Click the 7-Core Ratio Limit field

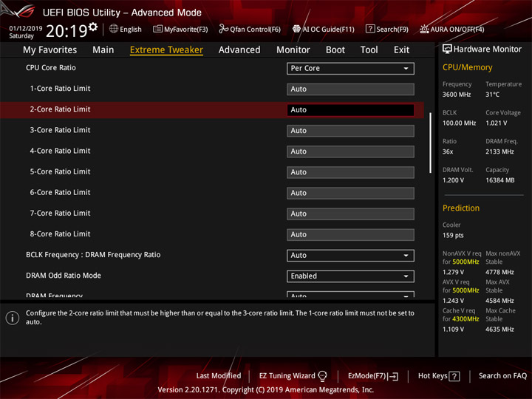point(350,214)
